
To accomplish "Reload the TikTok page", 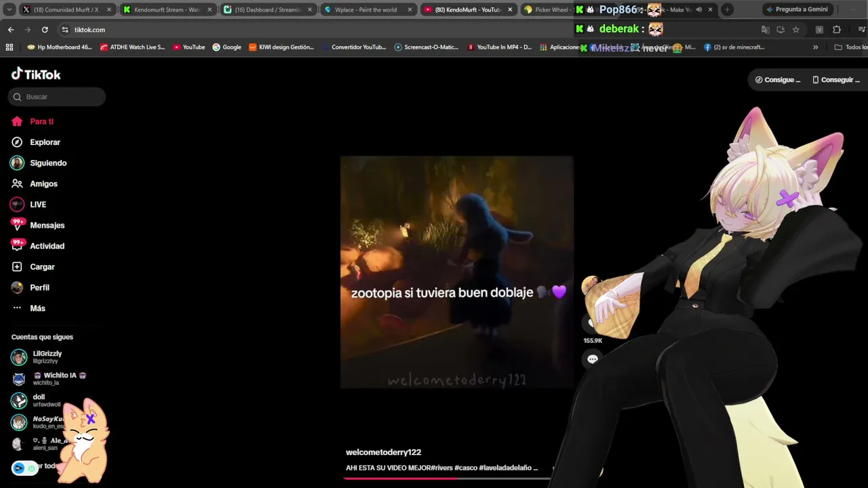I will (45, 30).
